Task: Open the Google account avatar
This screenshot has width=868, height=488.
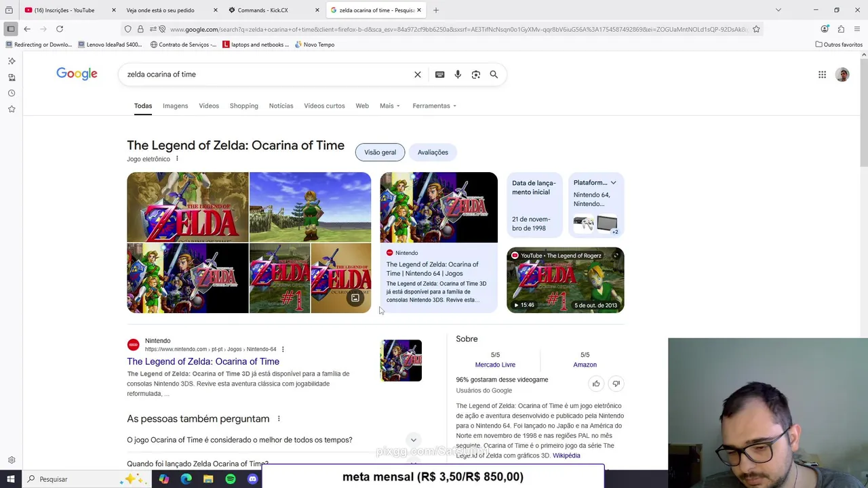Action: [x=842, y=75]
